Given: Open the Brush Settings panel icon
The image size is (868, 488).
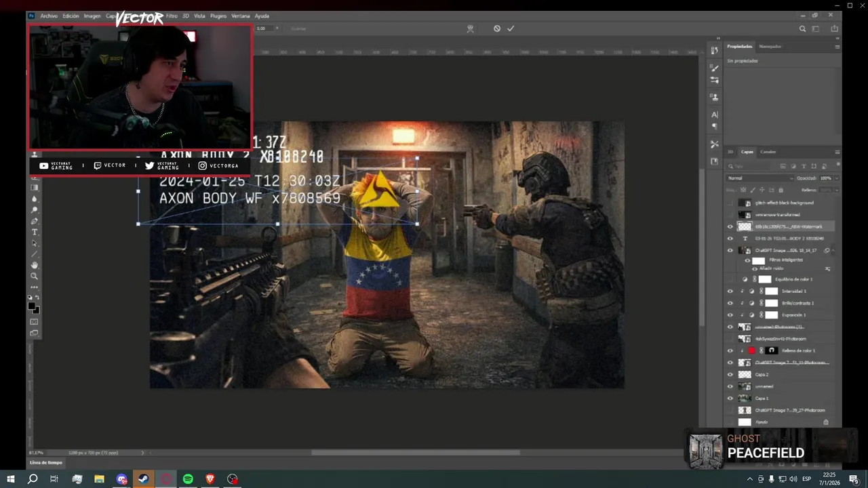Looking at the screenshot, I should point(714,80).
